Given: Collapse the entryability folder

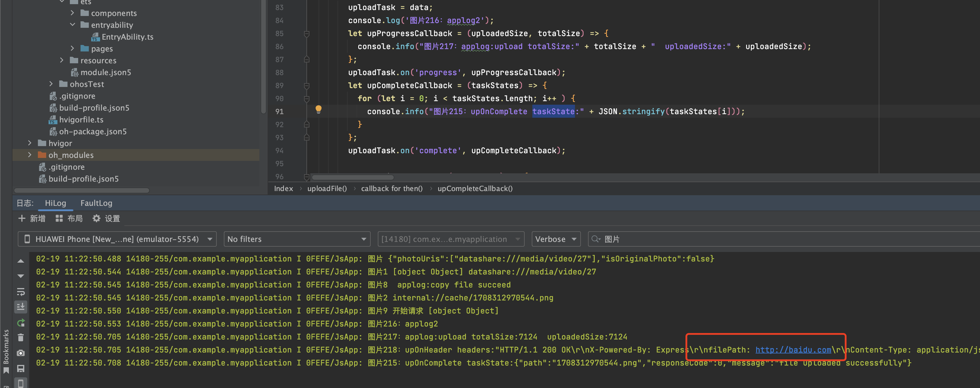Looking at the screenshot, I should click(72, 25).
